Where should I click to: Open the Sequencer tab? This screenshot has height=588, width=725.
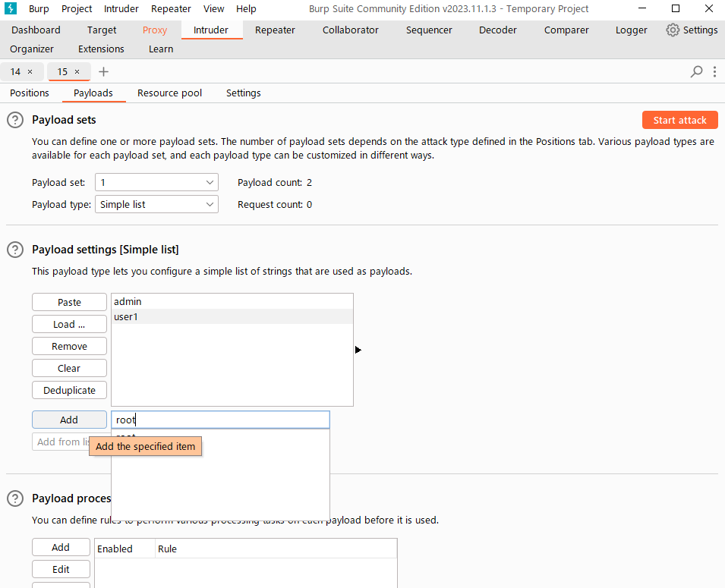429,30
